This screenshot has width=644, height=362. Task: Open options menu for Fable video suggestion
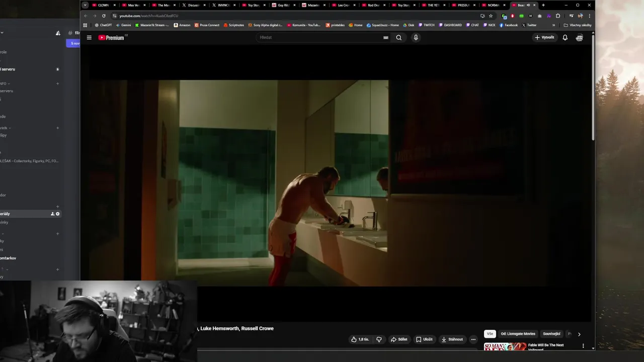click(583, 346)
